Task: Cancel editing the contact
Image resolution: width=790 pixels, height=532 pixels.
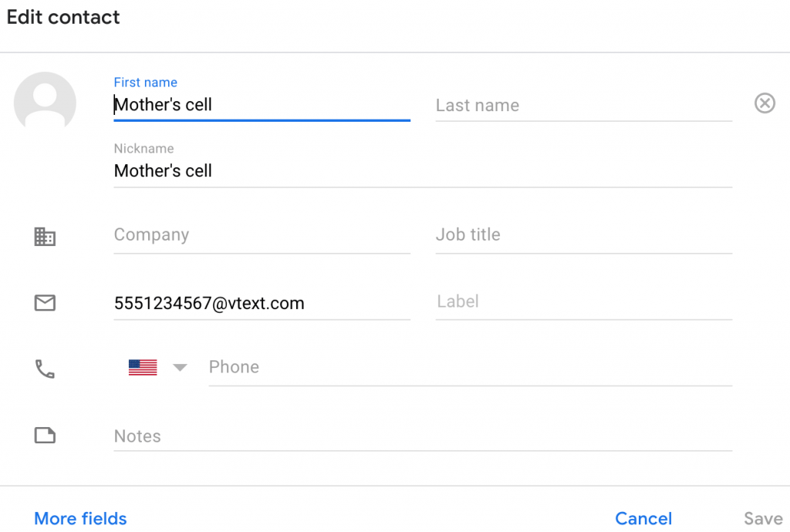Action: coord(643,519)
